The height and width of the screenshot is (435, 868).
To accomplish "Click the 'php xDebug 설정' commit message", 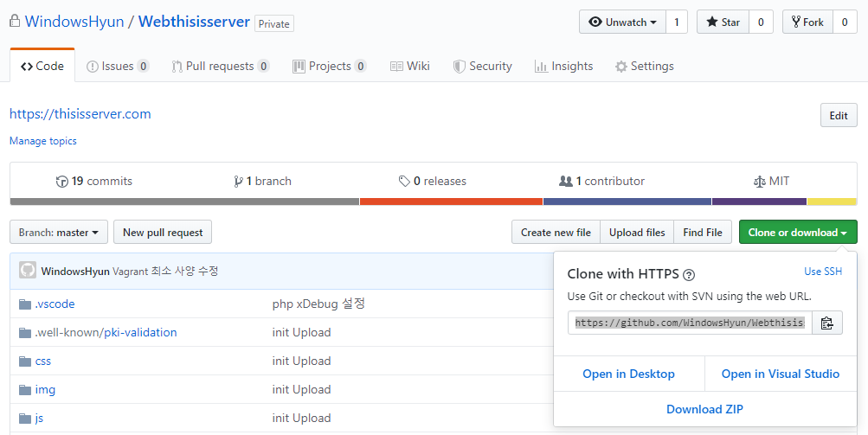I will [x=318, y=304].
